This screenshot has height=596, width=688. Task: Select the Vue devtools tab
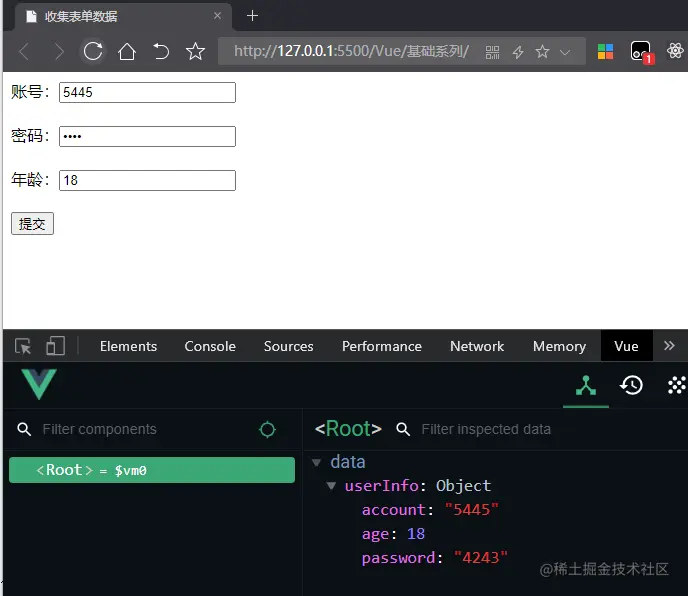point(627,346)
